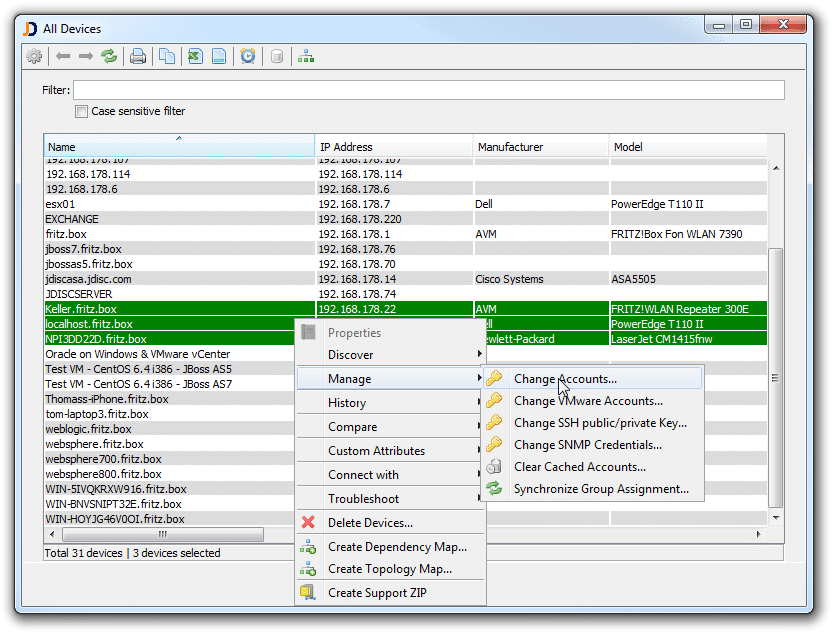Click the printer icon in toolbar
Screen dimensions: 832x632
pos(138,56)
